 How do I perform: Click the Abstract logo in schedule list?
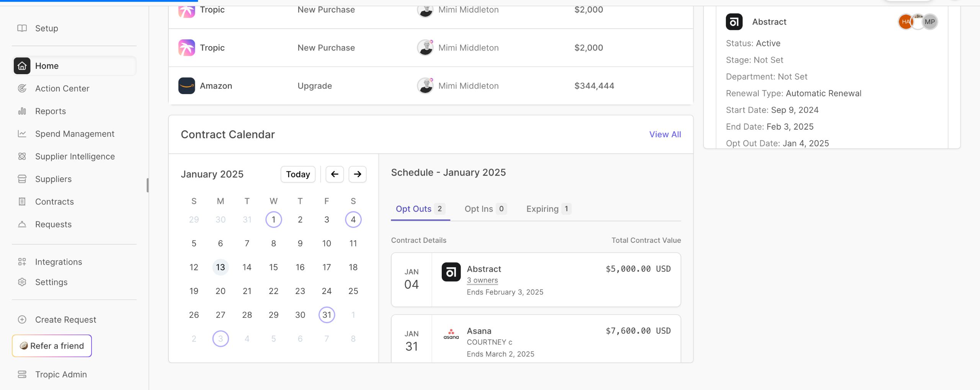(451, 272)
